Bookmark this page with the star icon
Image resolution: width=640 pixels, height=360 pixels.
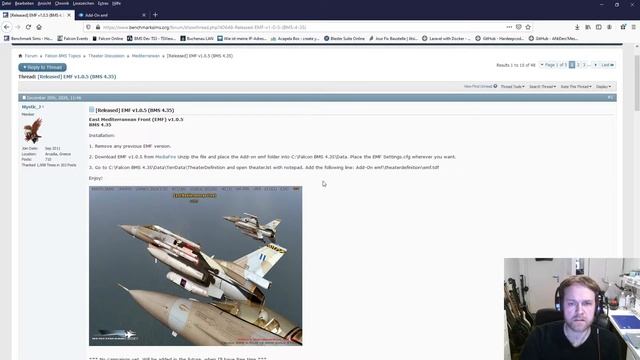tap(528, 27)
